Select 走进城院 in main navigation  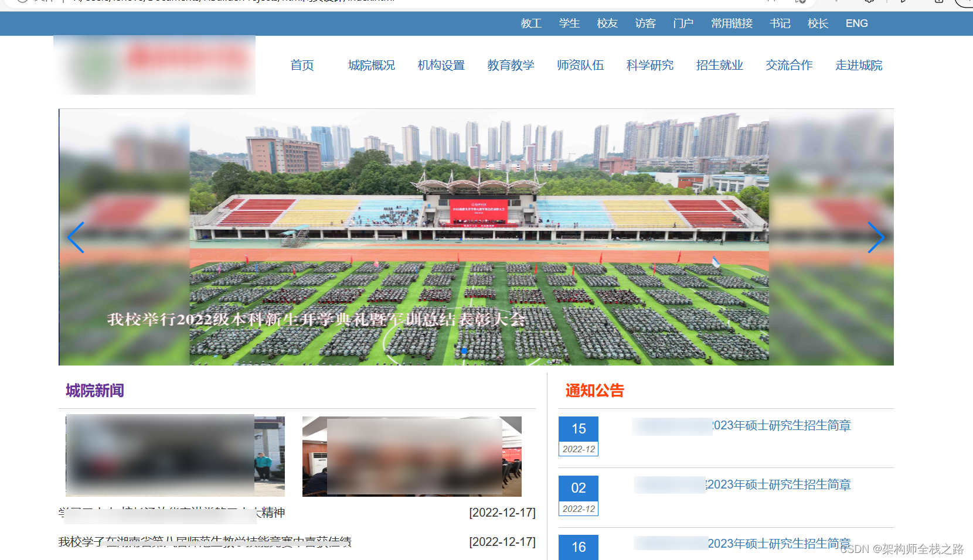click(859, 65)
